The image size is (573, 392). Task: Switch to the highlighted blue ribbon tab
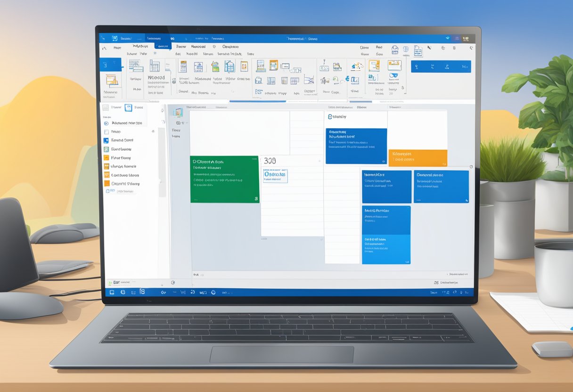click(x=164, y=46)
